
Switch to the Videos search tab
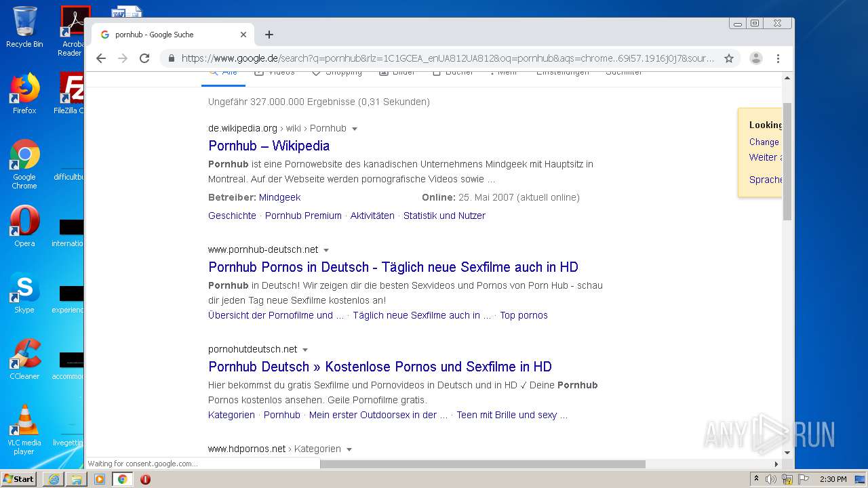(x=274, y=73)
